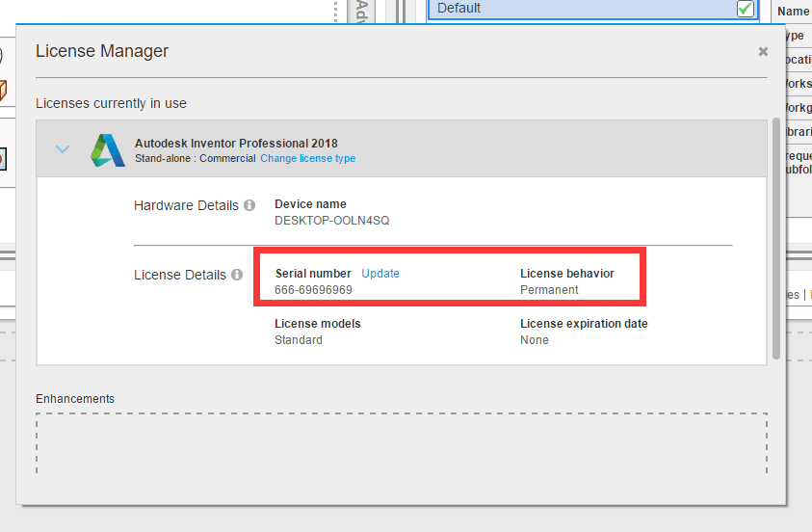
Task: Click the Hardware Details info icon
Action: click(249, 205)
